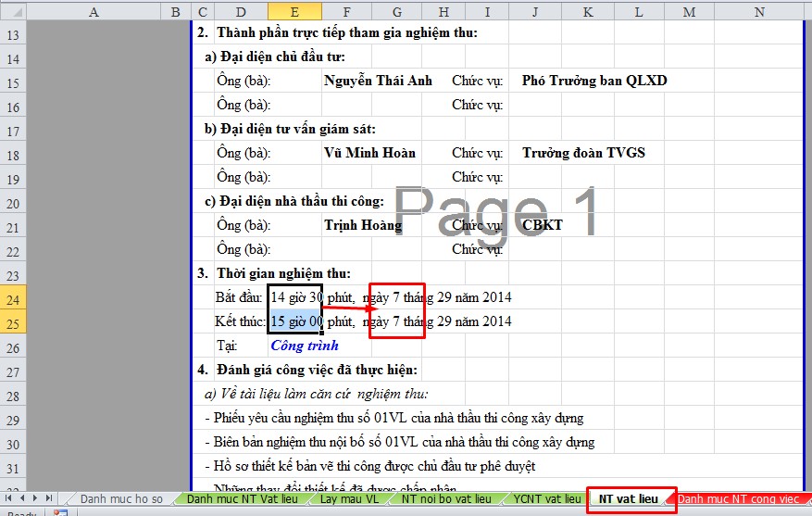Select row 24 by its row header
The width and height of the screenshot is (812, 516).
click(13, 297)
